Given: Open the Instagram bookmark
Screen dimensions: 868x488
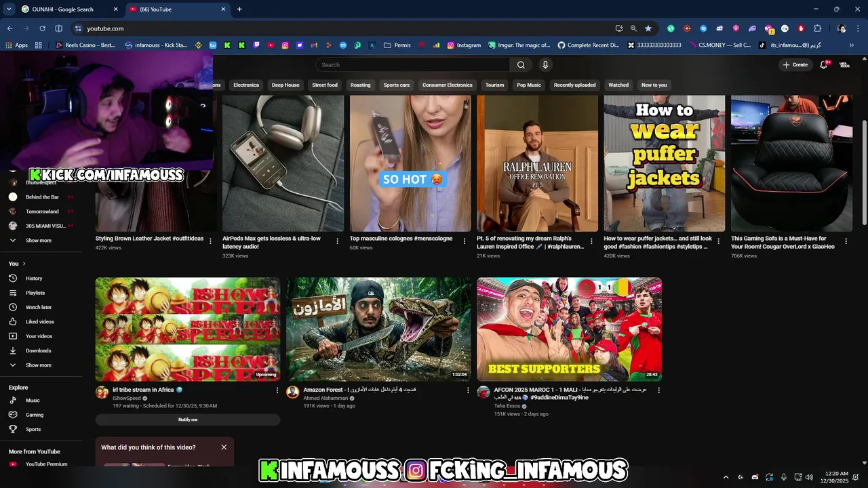Looking at the screenshot, I should coord(464,45).
